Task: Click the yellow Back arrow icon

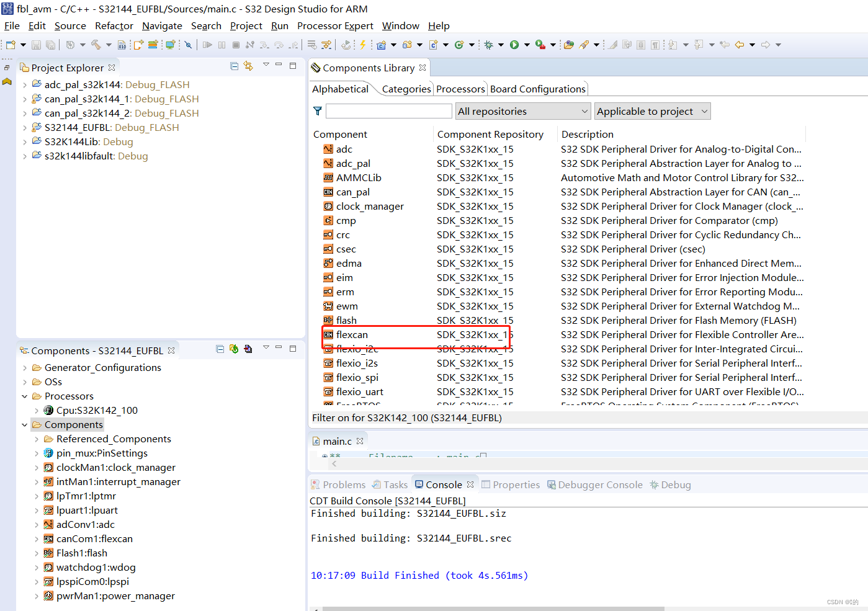Action: point(740,45)
